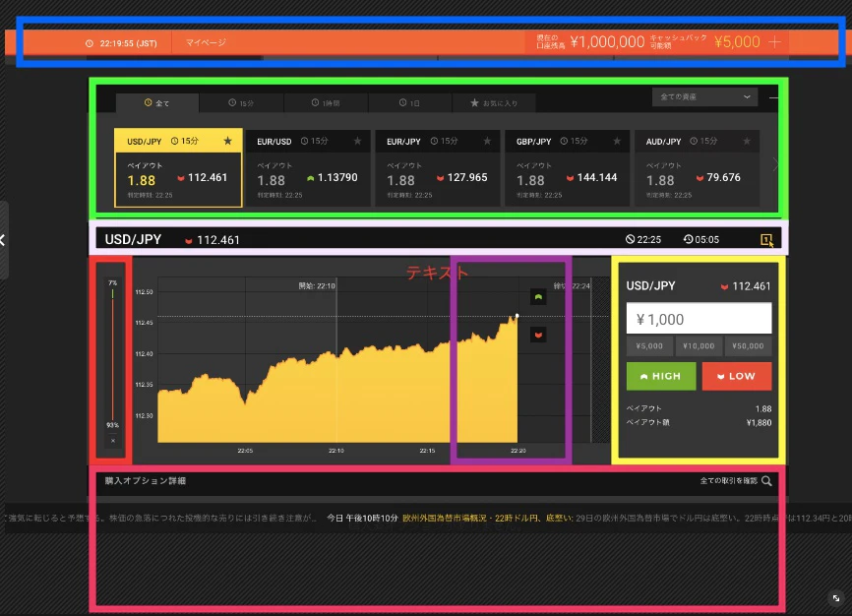Click the red LOW button
The height and width of the screenshot is (616, 852).
(737, 376)
